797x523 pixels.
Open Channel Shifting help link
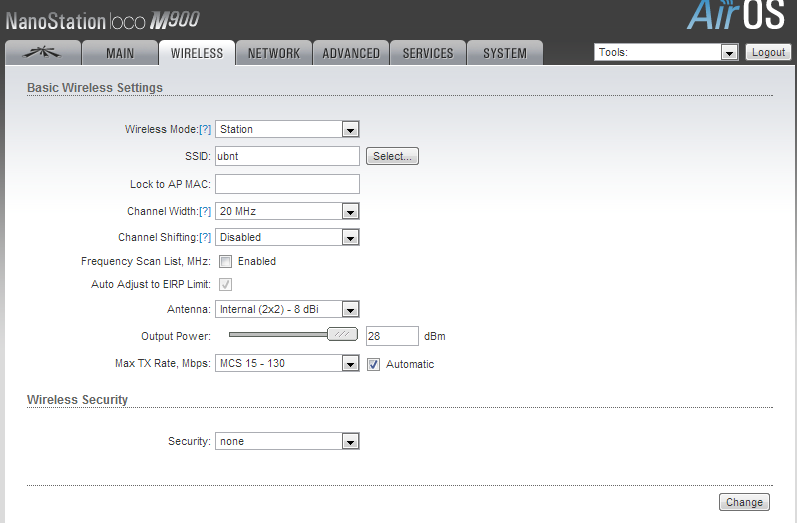pos(205,237)
